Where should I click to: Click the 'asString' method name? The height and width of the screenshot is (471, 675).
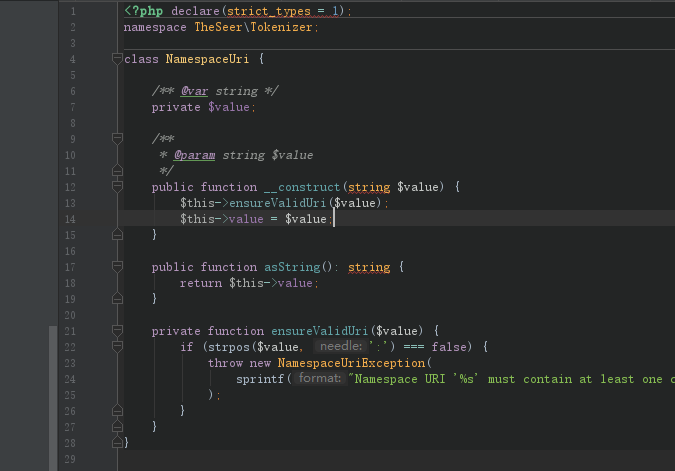pos(292,267)
